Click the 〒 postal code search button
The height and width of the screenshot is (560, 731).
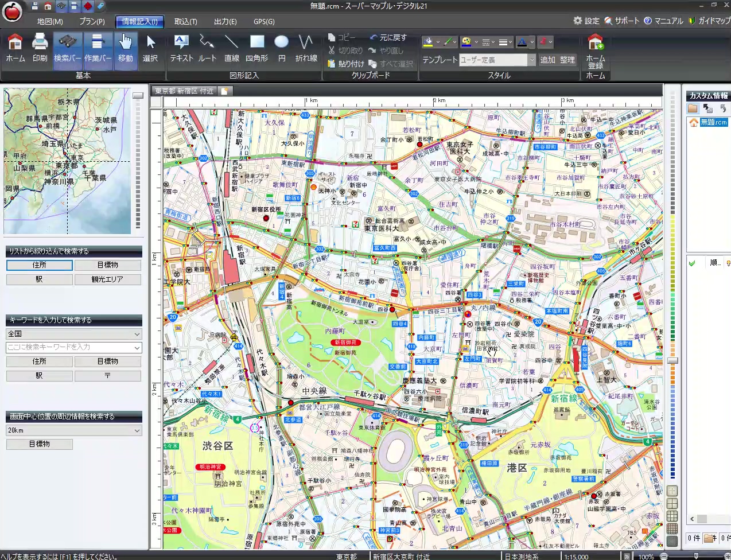[107, 376]
